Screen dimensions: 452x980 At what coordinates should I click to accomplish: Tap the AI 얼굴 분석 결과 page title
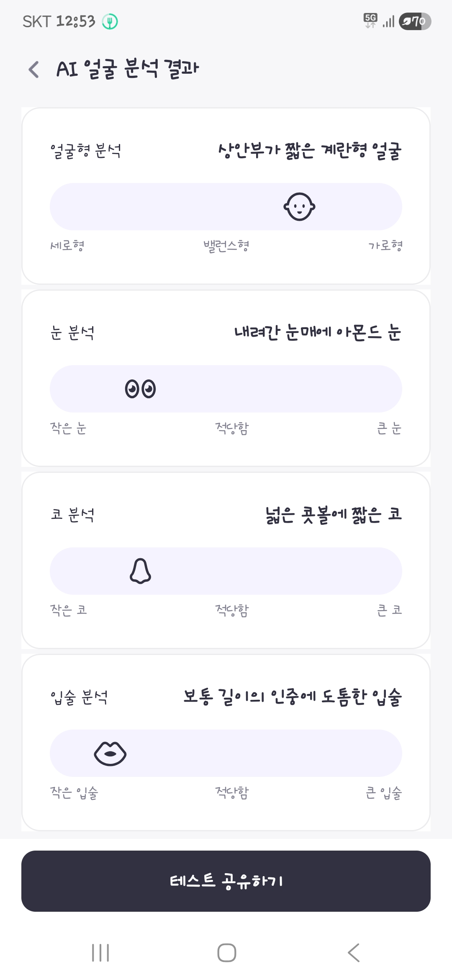click(128, 69)
